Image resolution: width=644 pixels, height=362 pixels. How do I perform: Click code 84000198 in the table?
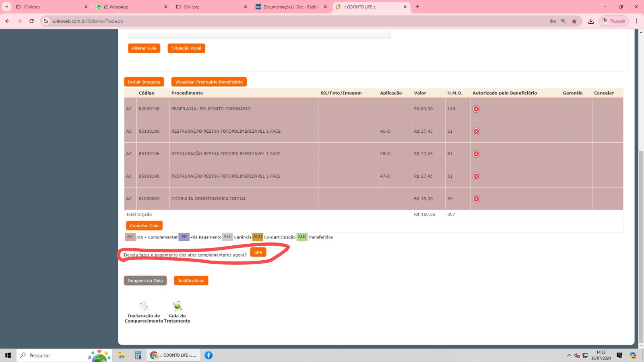tap(149, 109)
